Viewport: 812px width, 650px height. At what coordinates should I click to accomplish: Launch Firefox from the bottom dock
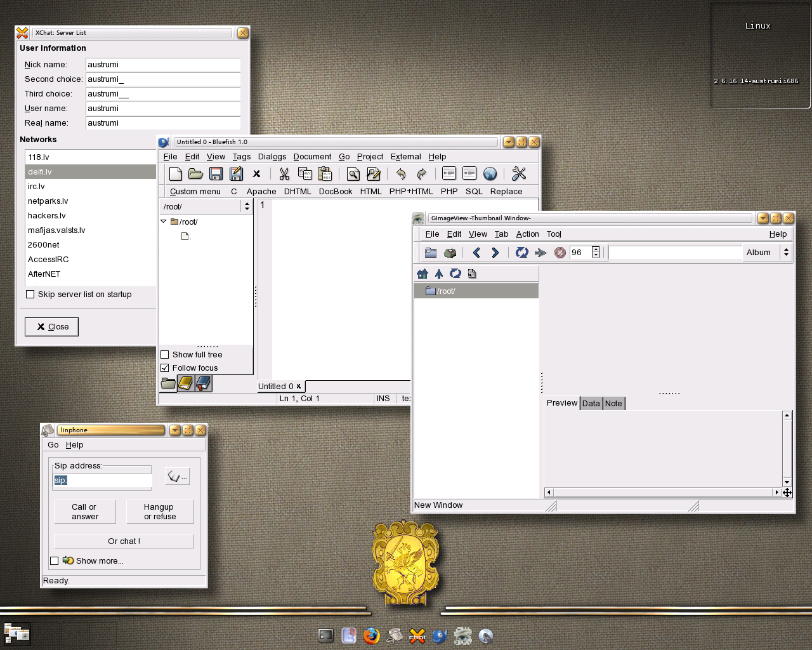coord(372,635)
